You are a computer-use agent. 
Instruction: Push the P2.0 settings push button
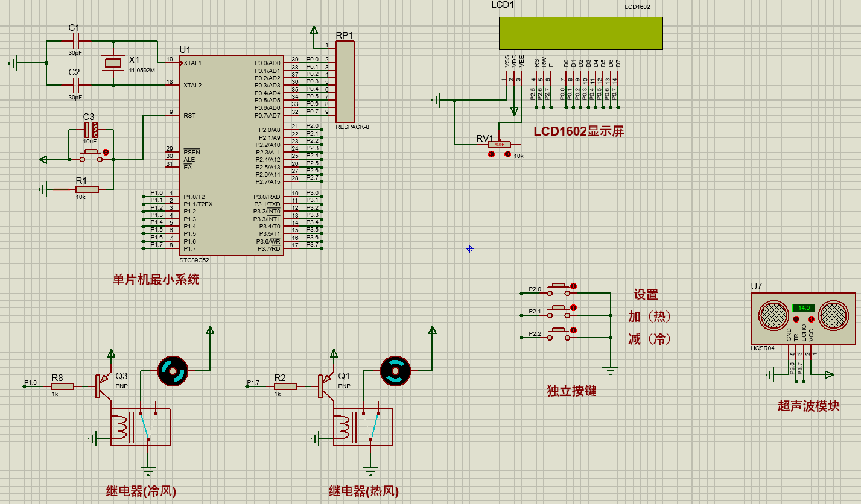[558, 289]
